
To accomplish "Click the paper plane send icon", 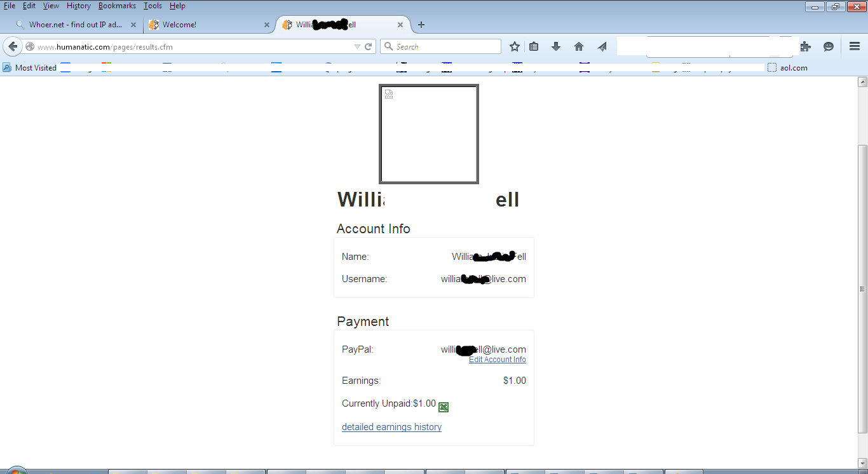I will (x=602, y=46).
